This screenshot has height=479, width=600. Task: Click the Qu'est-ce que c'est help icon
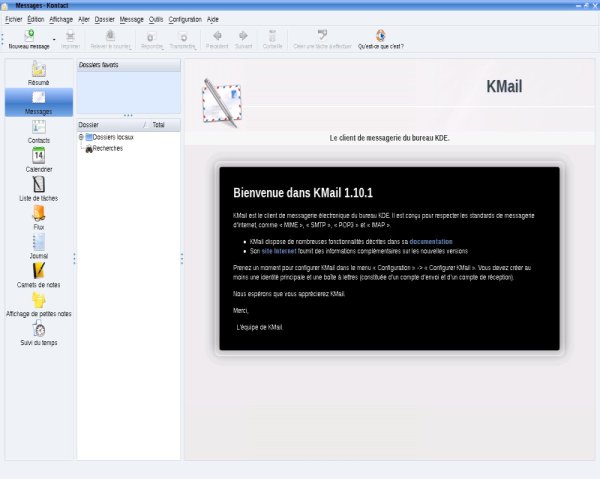(x=380, y=36)
